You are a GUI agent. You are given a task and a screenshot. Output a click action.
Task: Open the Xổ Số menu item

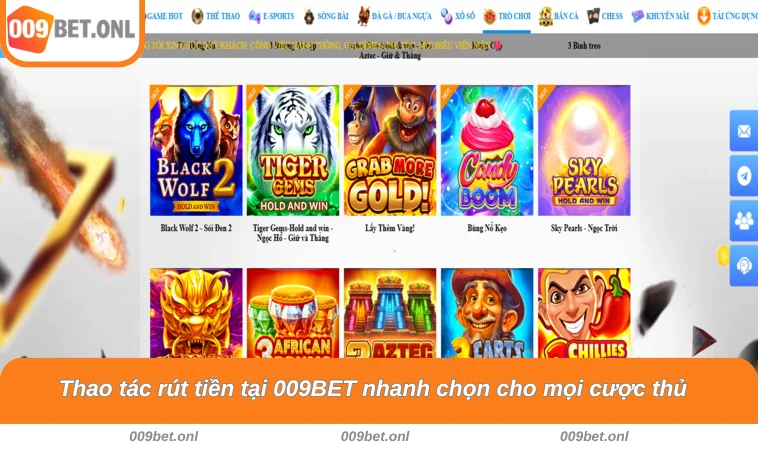click(457, 16)
